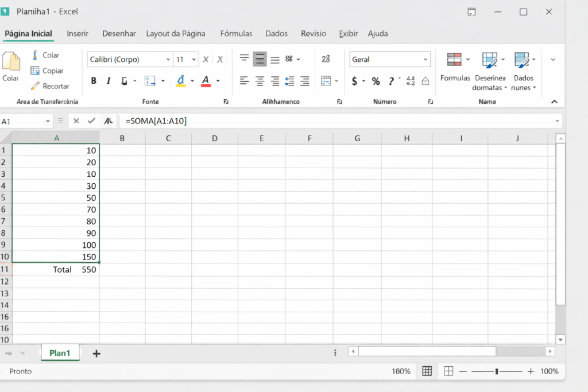Image resolution: width=588 pixels, height=392 pixels.
Task: Toggle bold formatting
Action: point(94,81)
